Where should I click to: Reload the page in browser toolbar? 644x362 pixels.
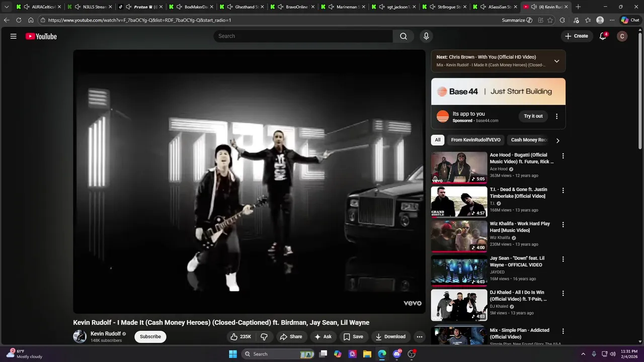pos(19,20)
